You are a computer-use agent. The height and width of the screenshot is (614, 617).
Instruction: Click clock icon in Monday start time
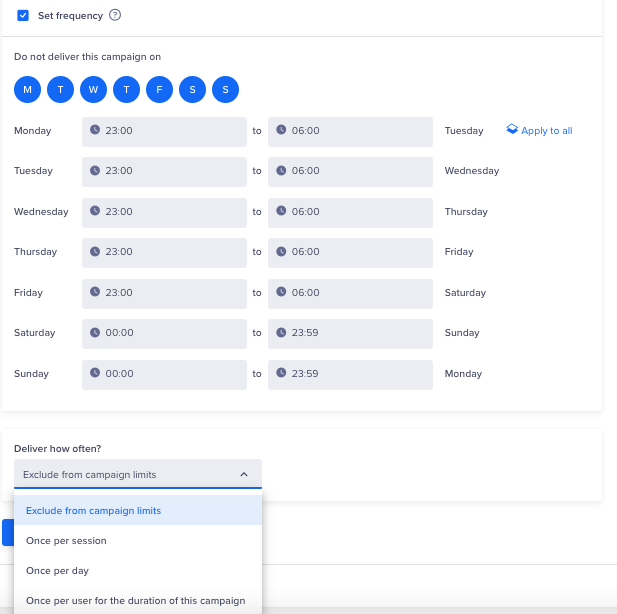pos(95,130)
